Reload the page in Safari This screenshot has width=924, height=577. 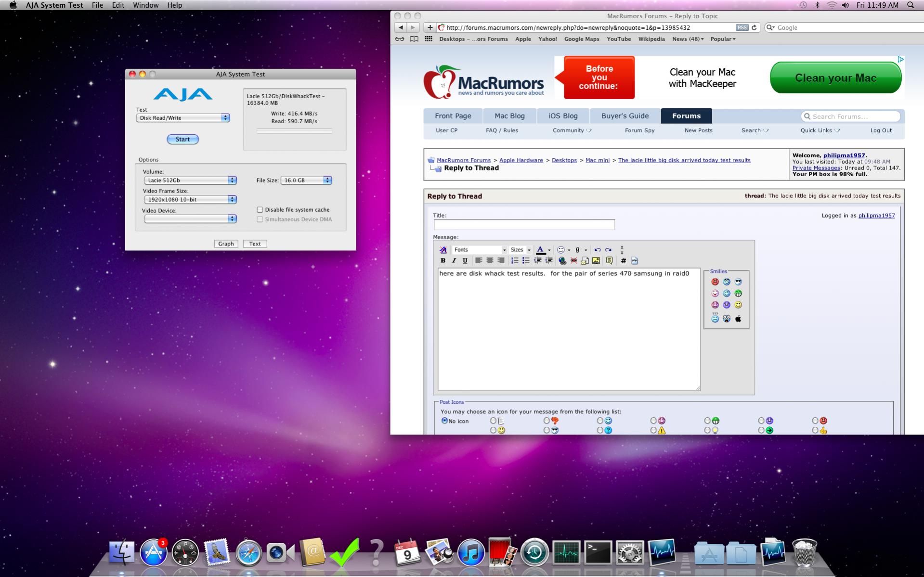pyautogui.click(x=755, y=27)
